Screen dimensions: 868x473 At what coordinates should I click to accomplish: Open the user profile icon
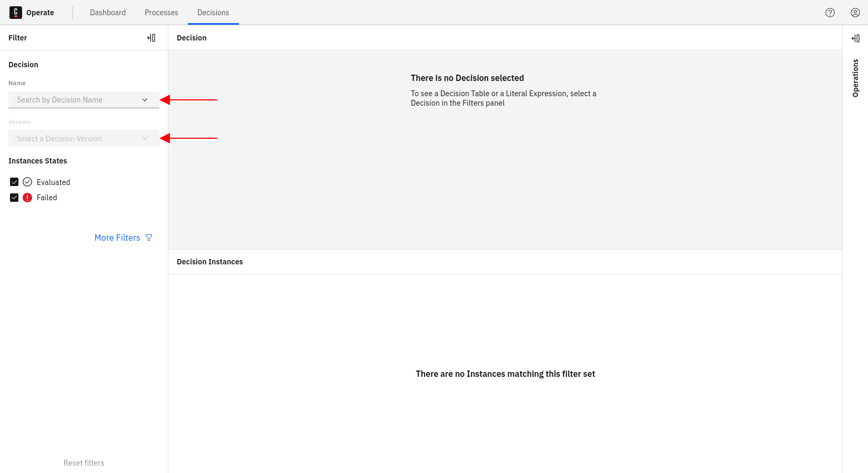tap(855, 13)
